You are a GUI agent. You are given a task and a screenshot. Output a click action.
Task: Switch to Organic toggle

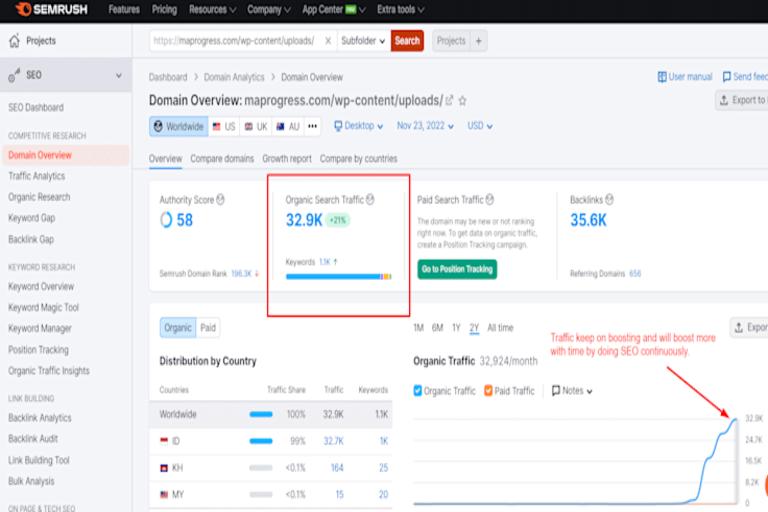pos(178,328)
